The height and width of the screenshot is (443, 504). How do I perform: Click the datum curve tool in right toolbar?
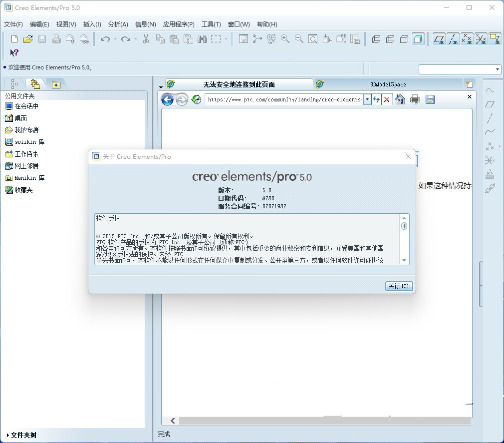pos(490,131)
